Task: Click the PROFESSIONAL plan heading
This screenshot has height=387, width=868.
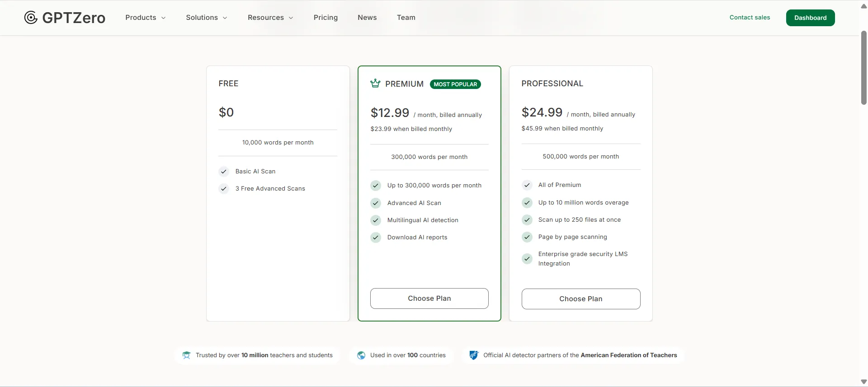Action: [552, 84]
